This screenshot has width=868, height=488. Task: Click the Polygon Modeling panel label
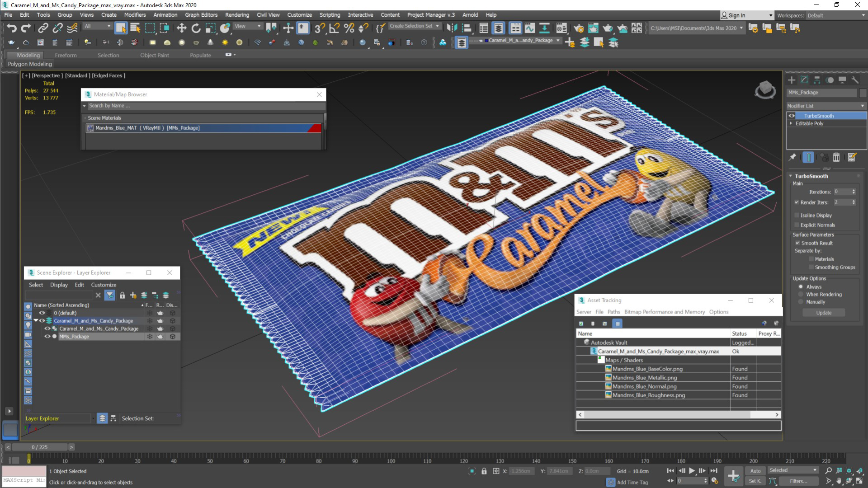coord(30,64)
